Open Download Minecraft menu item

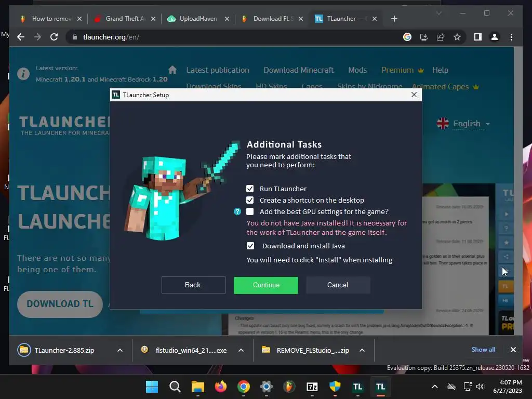point(299,70)
